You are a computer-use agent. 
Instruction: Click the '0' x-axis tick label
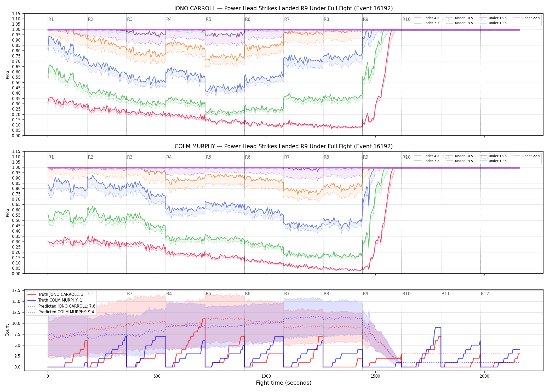[x=48, y=376]
